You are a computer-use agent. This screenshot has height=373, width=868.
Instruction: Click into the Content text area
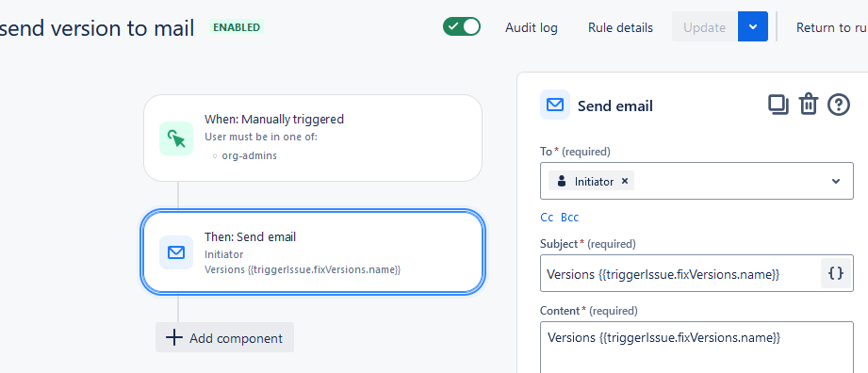click(x=697, y=348)
